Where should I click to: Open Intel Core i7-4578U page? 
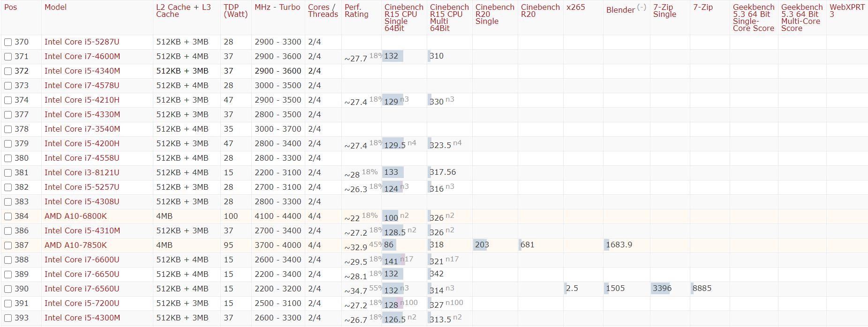coord(82,85)
